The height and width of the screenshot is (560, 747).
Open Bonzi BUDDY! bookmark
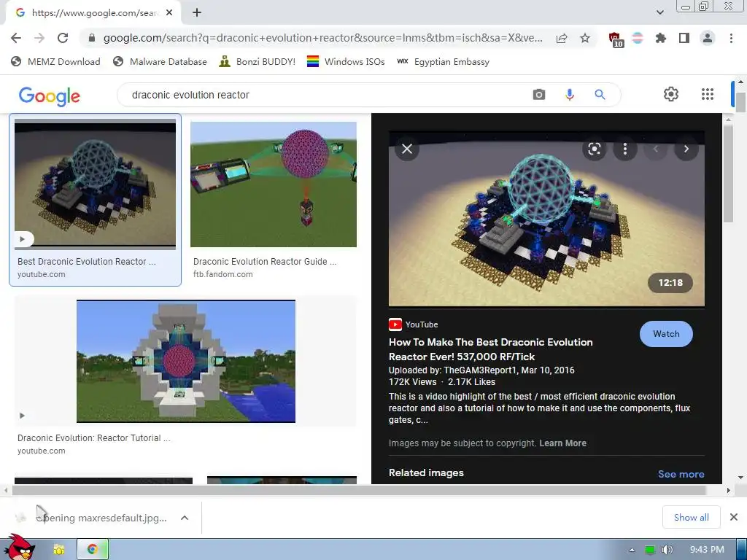(x=258, y=61)
